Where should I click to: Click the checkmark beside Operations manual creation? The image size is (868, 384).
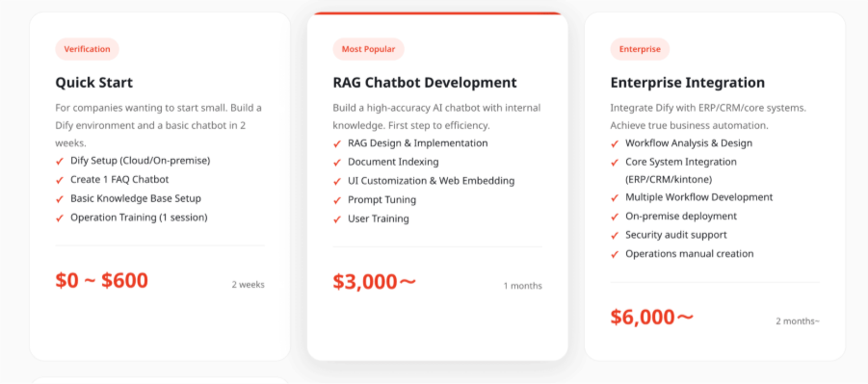615,254
